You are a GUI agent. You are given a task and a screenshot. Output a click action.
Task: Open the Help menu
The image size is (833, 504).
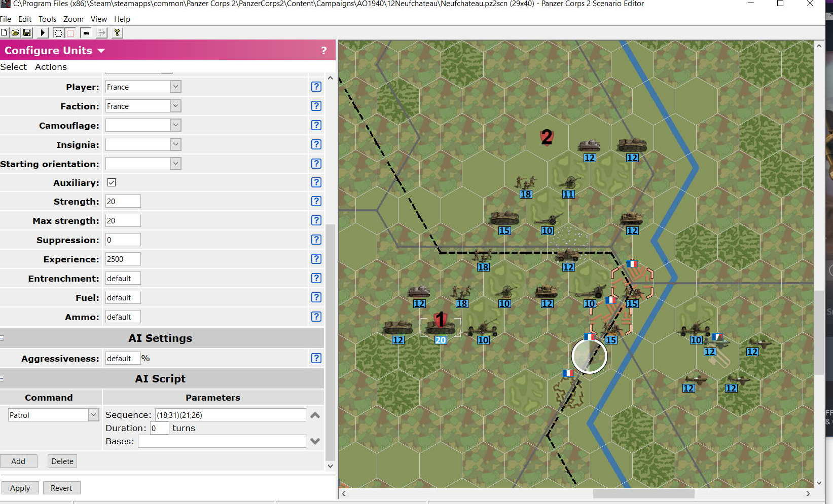point(122,19)
